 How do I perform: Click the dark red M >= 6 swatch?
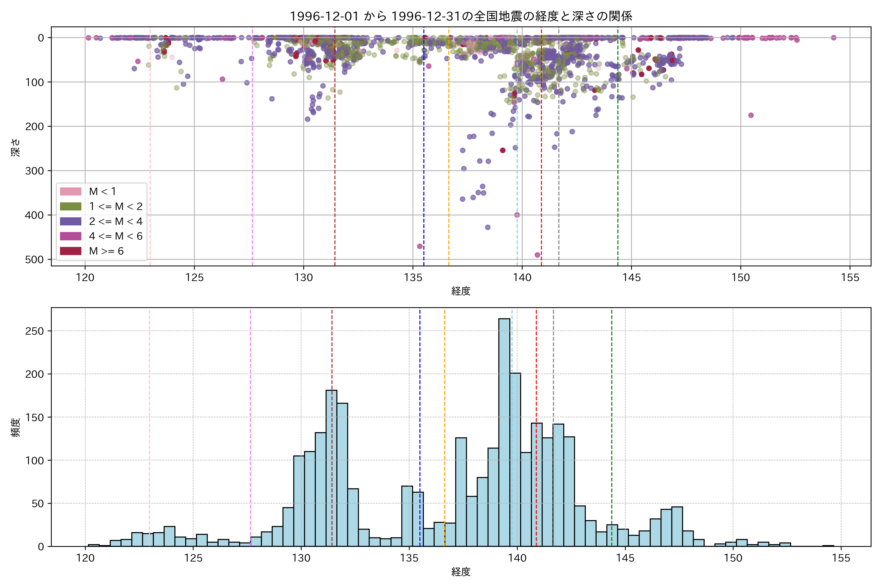pyautogui.click(x=71, y=251)
